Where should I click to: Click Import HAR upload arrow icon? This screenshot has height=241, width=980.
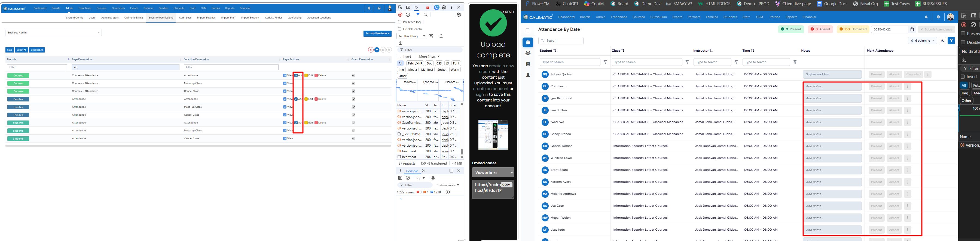coord(441,36)
